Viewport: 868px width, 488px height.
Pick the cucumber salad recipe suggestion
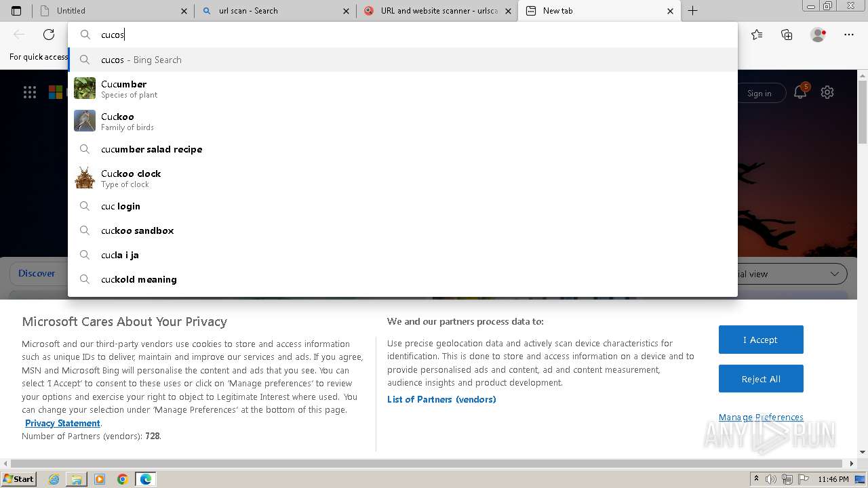(402, 149)
